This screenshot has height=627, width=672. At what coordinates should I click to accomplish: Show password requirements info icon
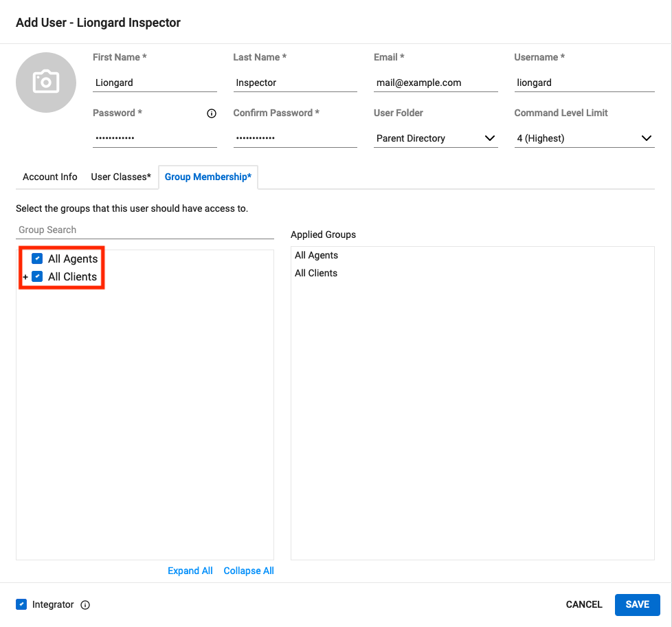click(x=211, y=113)
